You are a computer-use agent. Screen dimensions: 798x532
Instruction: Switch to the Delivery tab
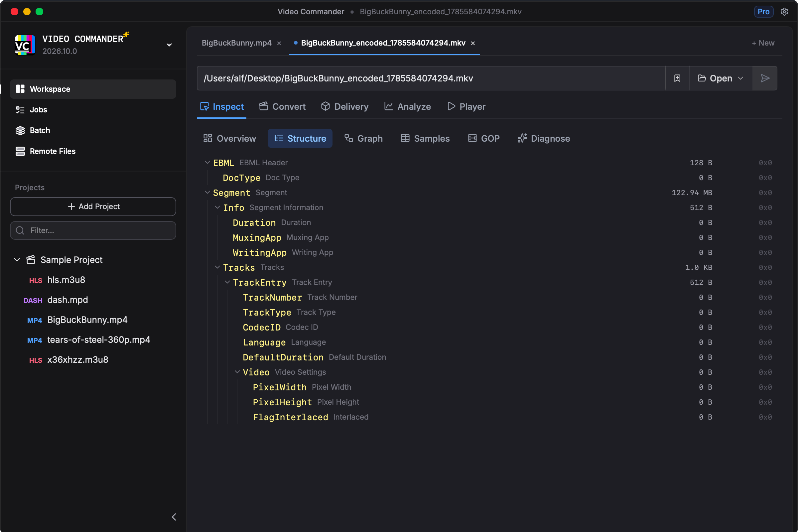[x=345, y=106]
